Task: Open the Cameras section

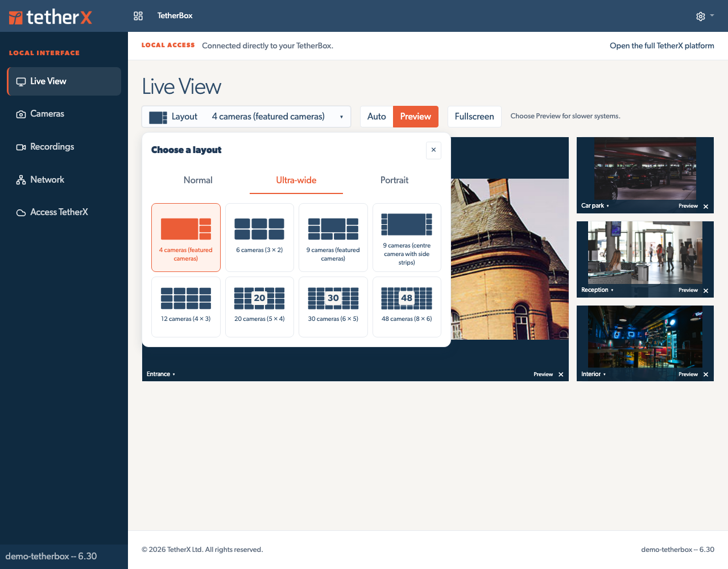Action: tap(64, 114)
